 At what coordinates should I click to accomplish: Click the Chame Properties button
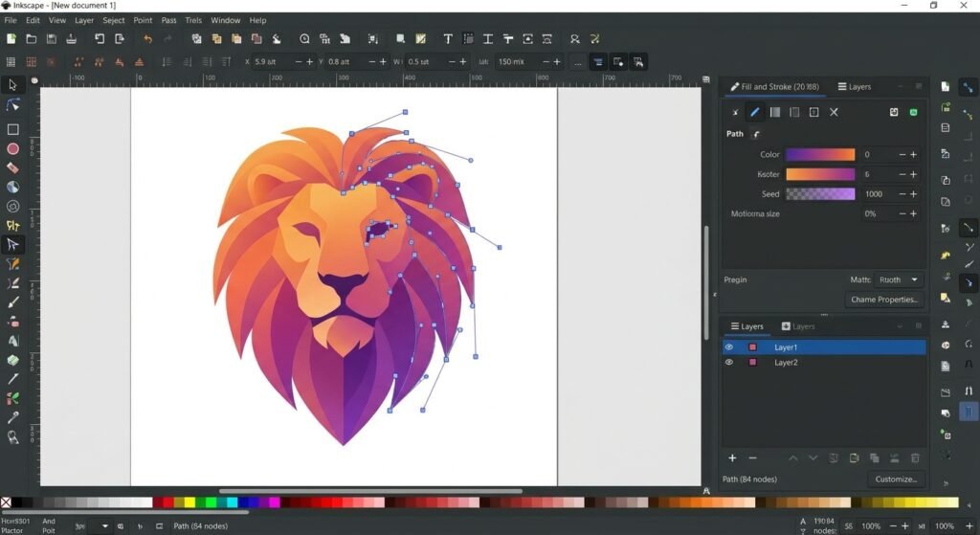884,300
